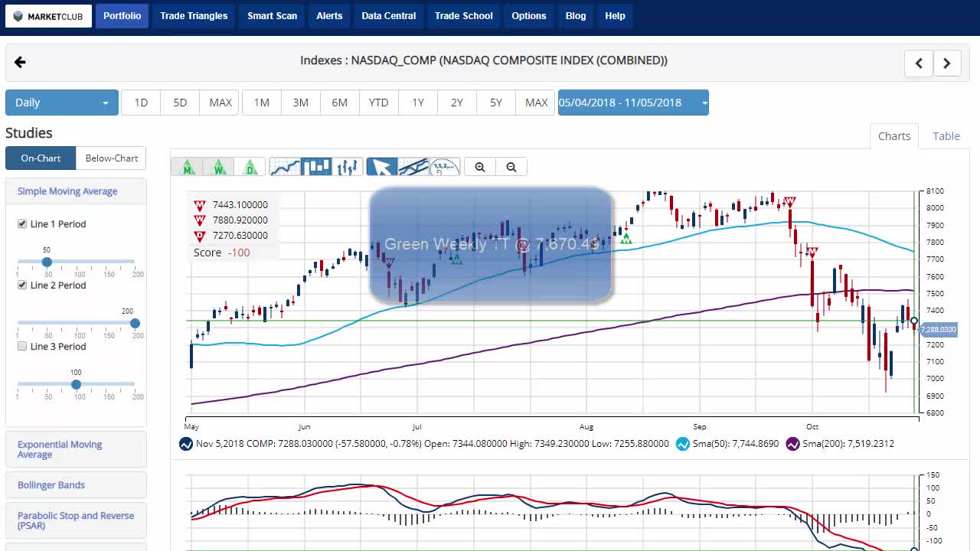
Task: Click the red monthly triangle 7443.10 marker
Action: point(200,205)
